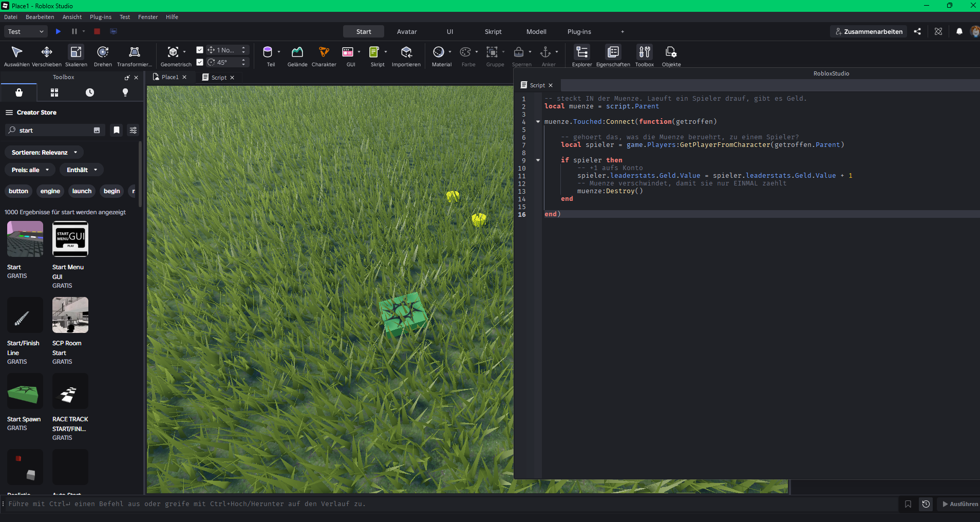Toggle the move snapping checkbox
Image resolution: width=980 pixels, height=522 pixels.
pos(200,50)
